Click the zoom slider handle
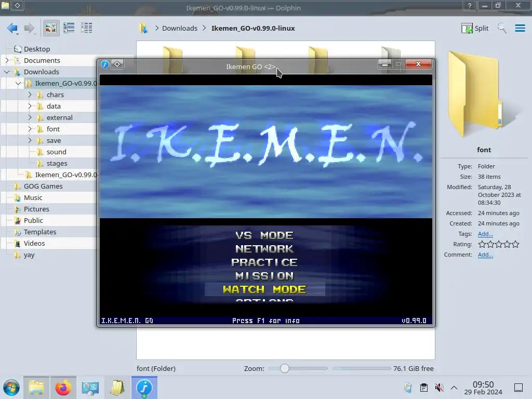 tap(284, 368)
